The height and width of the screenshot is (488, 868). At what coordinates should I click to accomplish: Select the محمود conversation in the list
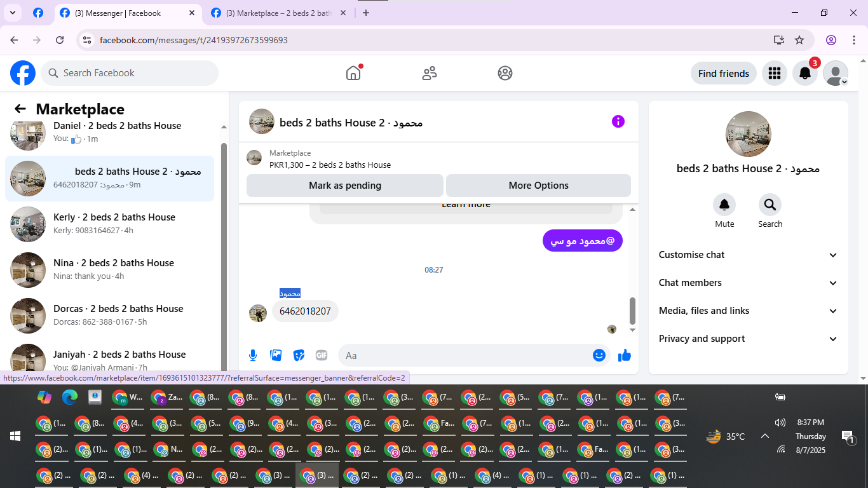click(110, 179)
